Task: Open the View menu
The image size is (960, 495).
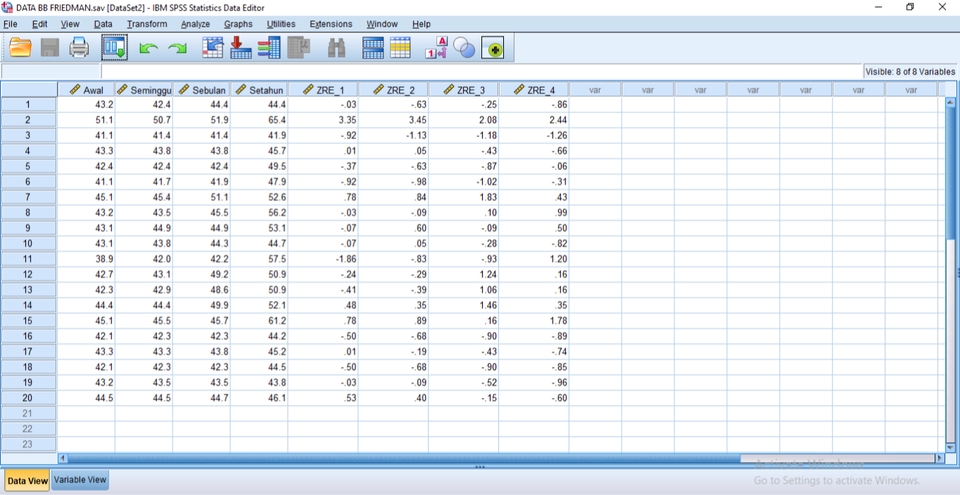Action: [x=70, y=24]
